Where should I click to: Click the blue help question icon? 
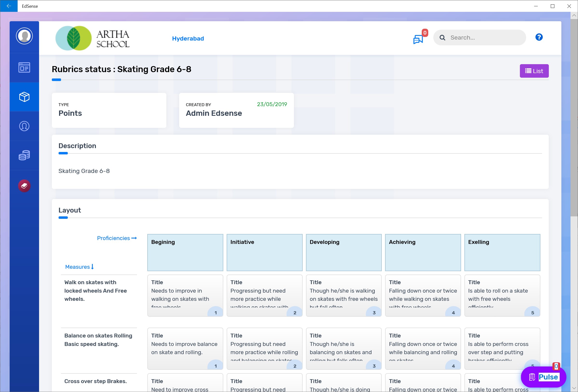539,37
